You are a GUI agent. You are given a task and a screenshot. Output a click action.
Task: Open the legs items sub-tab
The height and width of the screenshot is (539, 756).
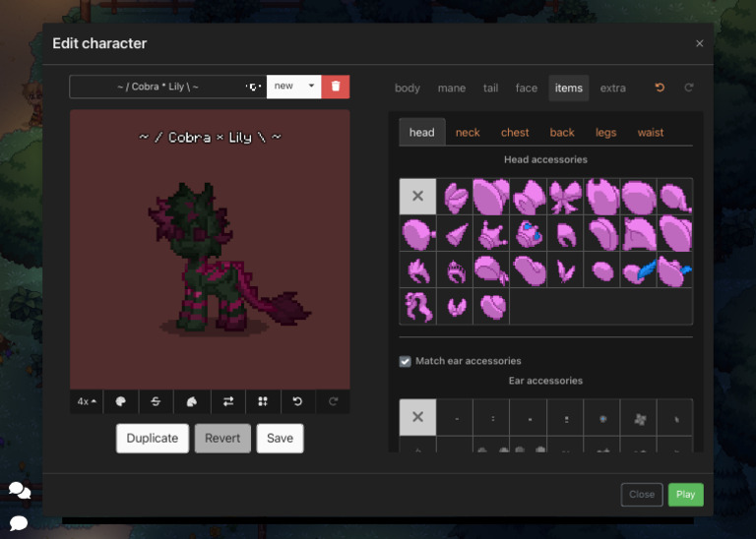606,133
